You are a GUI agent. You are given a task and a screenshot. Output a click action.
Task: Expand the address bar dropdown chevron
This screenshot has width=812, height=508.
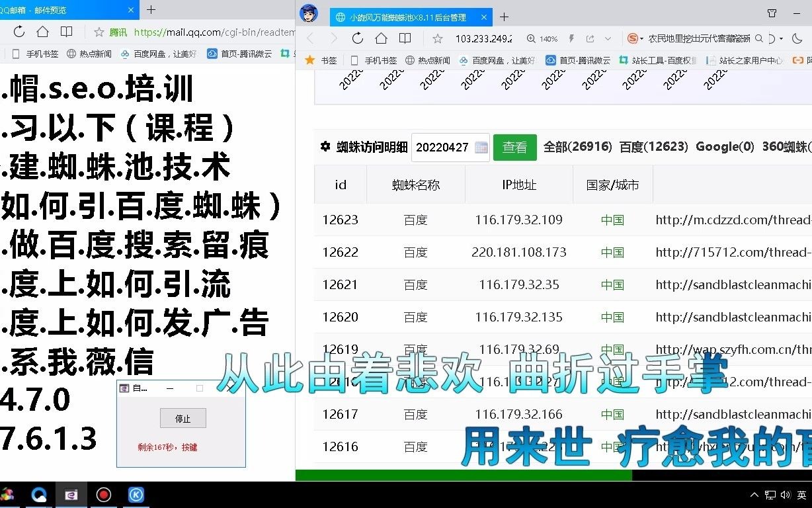(x=608, y=39)
